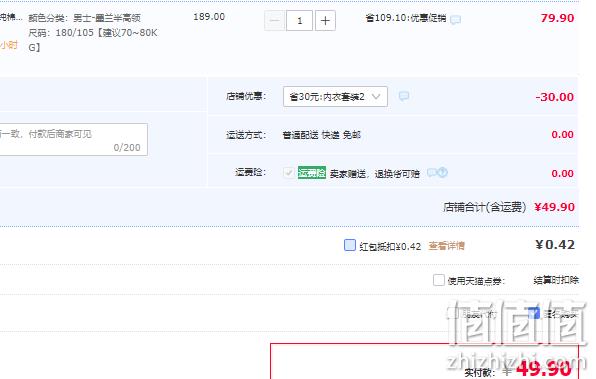Viewport: 596px width, 379px height.
Task: Click 普通配送 快递 免邮 shipping text
Action: (x=322, y=135)
